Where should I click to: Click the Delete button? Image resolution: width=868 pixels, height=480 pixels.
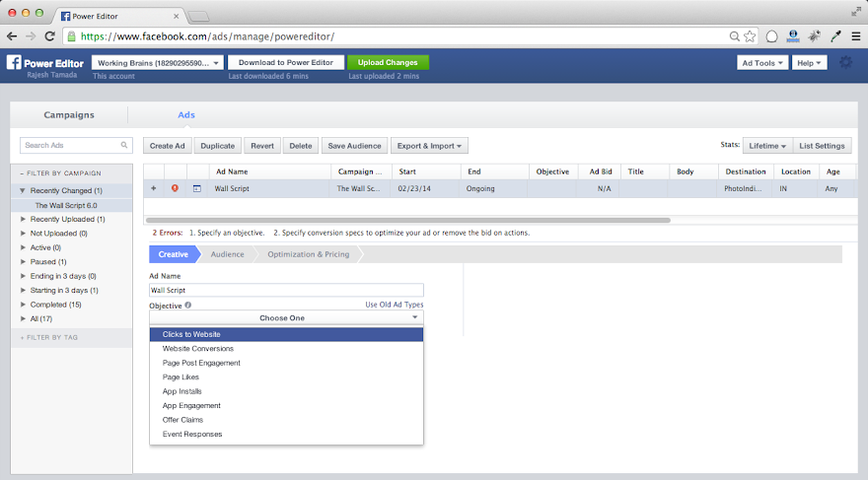(301, 146)
